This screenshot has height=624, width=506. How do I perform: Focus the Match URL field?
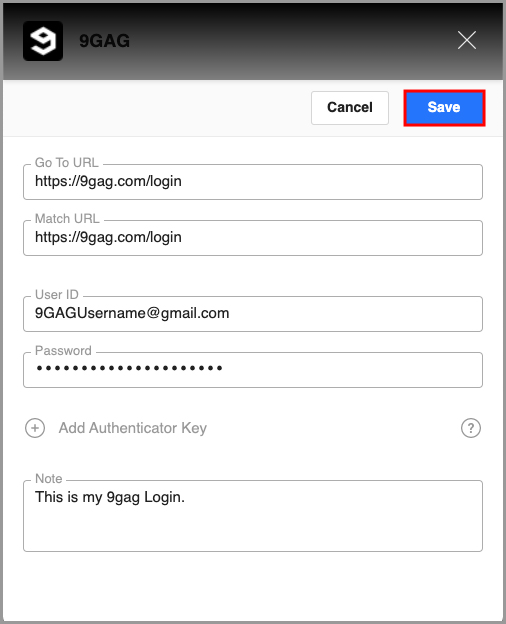(253, 238)
